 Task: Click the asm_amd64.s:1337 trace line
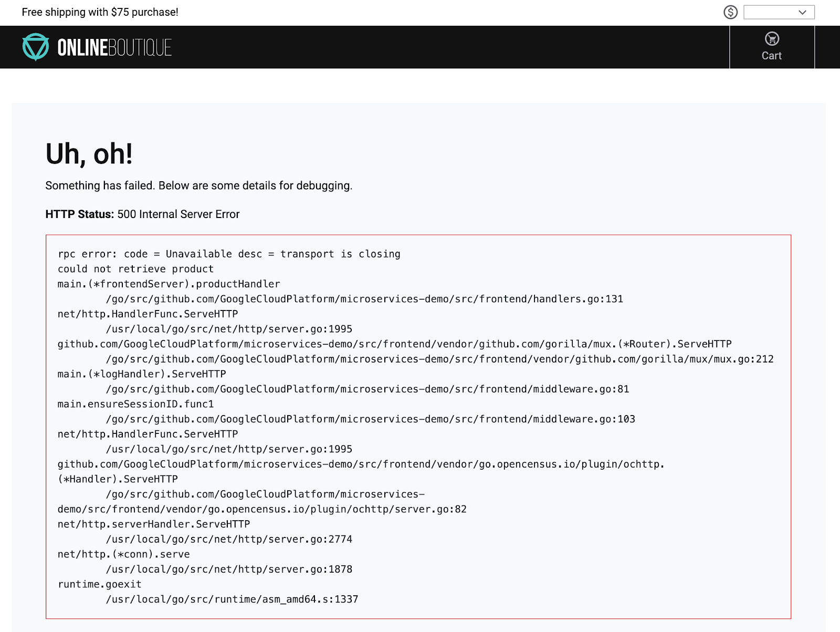click(232, 599)
